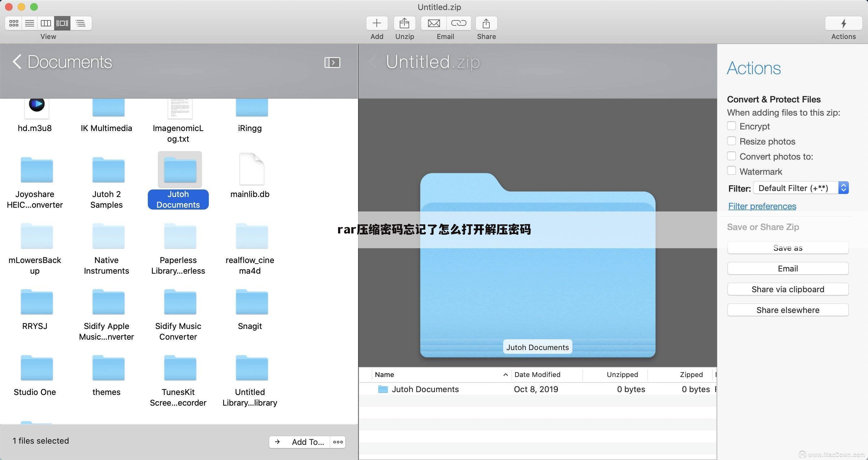Click the Unzip toolbar icon
This screenshot has height=460, width=868.
tap(404, 23)
